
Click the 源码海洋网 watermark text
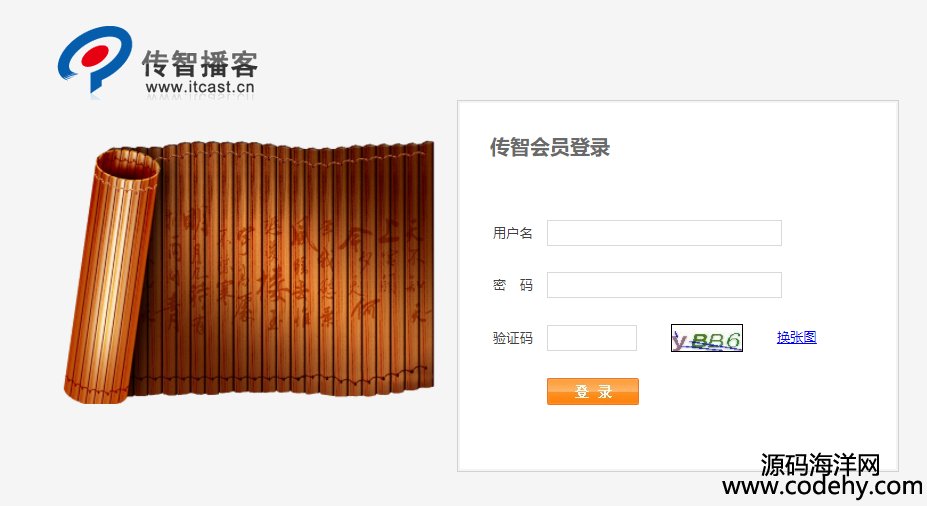point(821,464)
